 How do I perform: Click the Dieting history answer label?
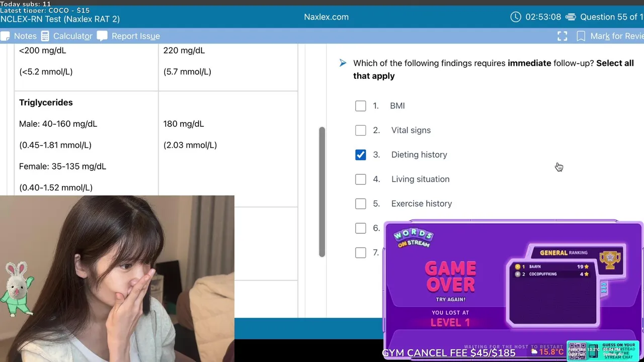[419, 155]
